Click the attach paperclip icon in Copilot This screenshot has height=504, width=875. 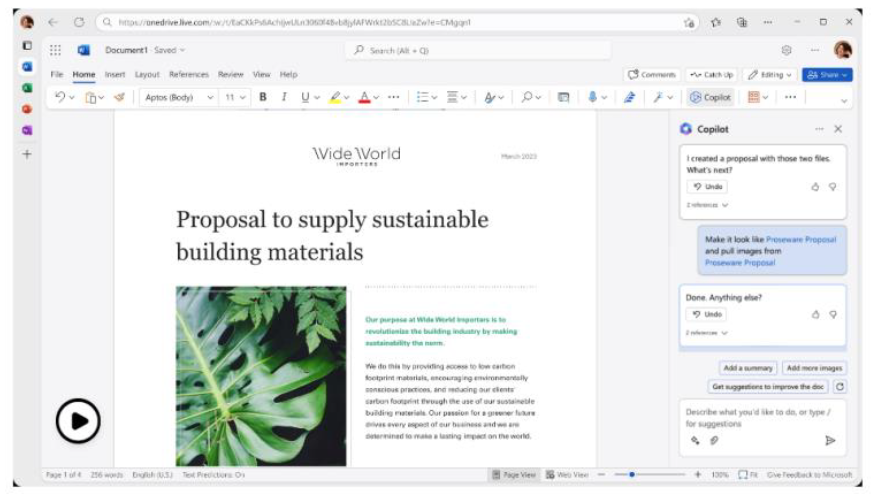pyautogui.click(x=714, y=440)
